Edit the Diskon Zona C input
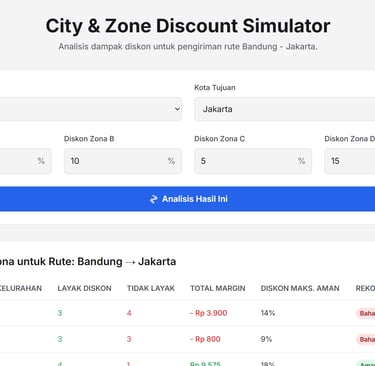The width and height of the screenshot is (375, 366). tap(253, 161)
